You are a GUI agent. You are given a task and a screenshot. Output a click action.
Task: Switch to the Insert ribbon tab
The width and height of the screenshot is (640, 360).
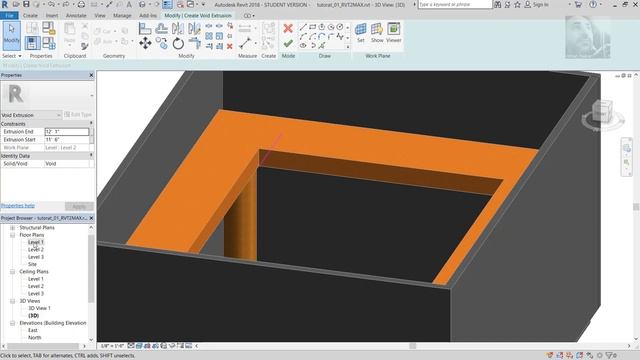[x=52, y=16]
